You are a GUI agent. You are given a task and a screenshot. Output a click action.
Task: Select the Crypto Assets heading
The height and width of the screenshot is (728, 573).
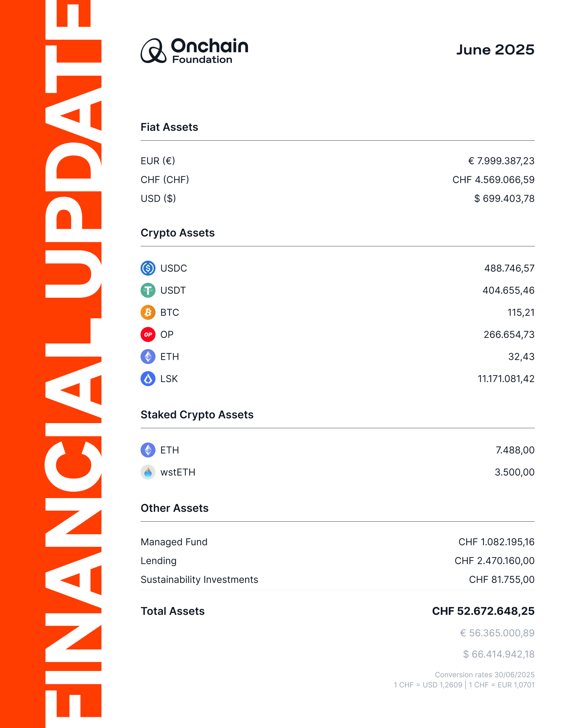tap(178, 233)
